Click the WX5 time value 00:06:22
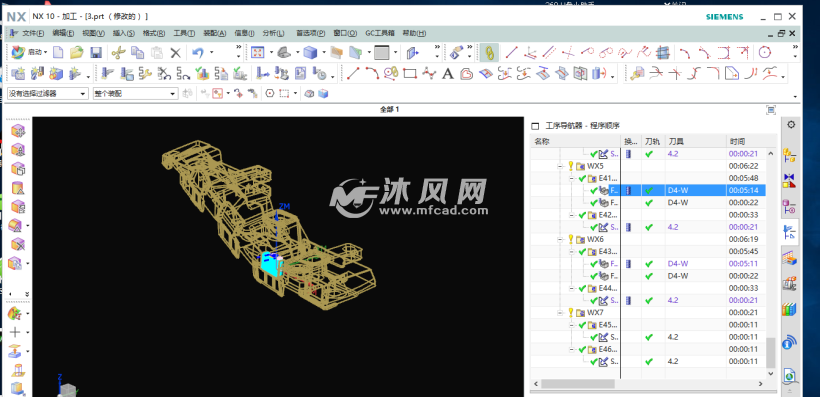Screen dimensions: 820x397 pyautogui.click(x=743, y=166)
